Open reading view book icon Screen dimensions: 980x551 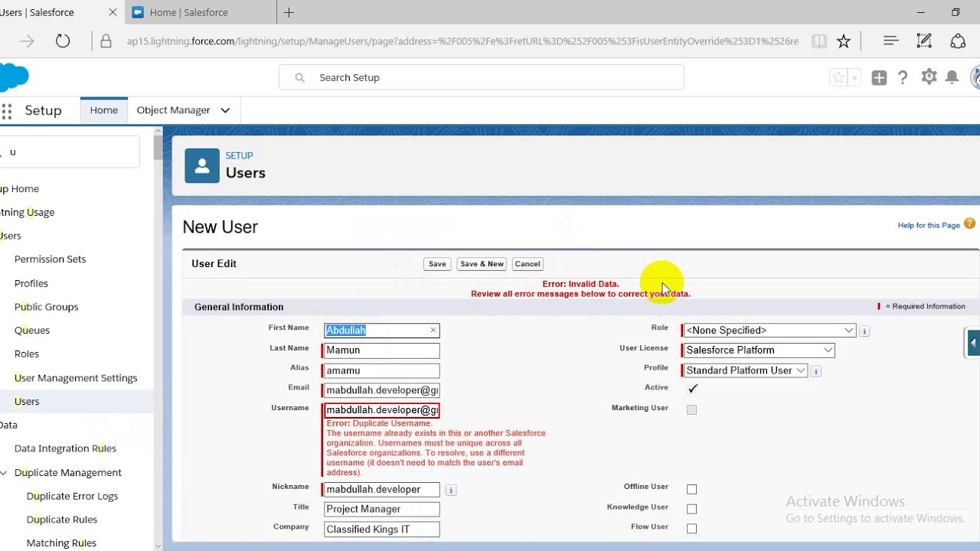819,41
